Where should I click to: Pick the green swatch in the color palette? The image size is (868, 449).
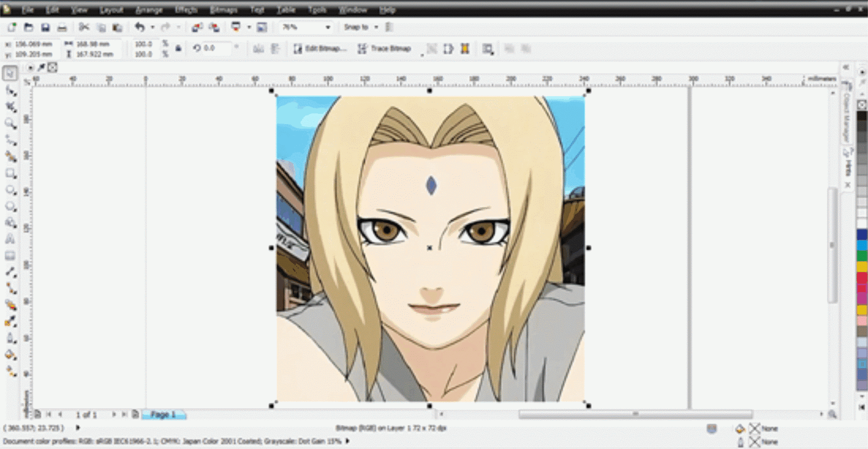tap(862, 256)
